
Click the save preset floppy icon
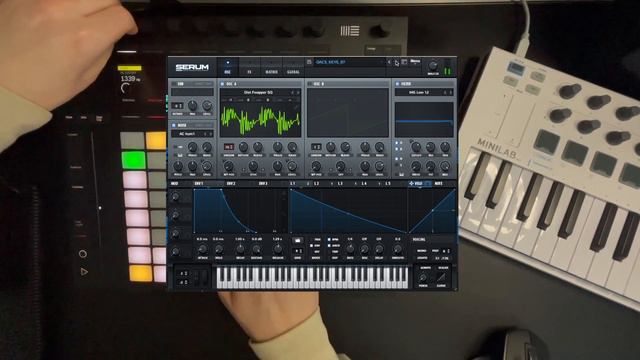[x=309, y=62]
